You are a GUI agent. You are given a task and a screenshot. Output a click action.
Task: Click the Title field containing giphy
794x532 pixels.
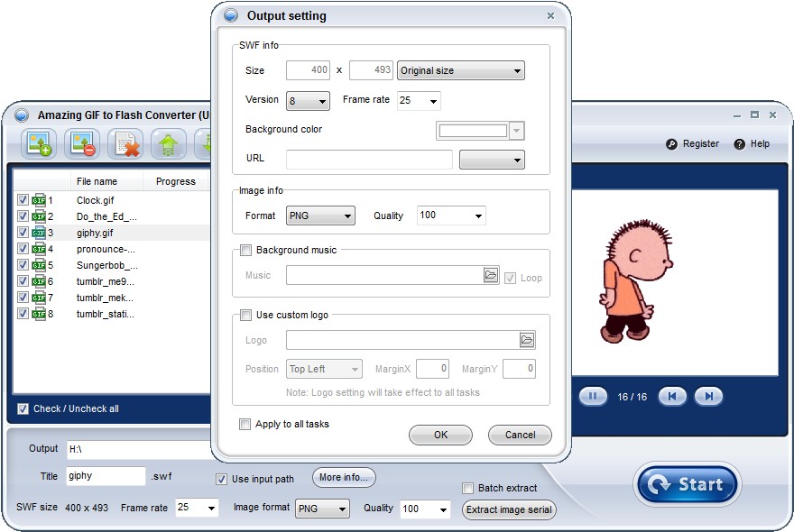[x=106, y=476]
